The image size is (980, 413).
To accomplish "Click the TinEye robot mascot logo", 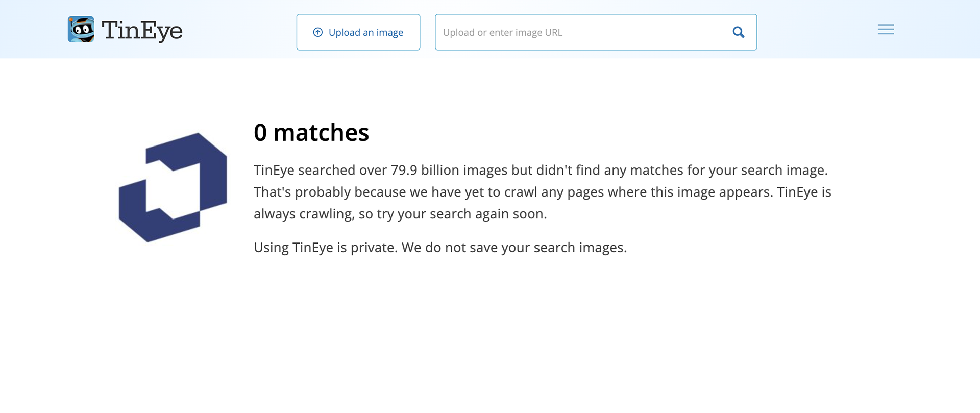I will tap(81, 30).
